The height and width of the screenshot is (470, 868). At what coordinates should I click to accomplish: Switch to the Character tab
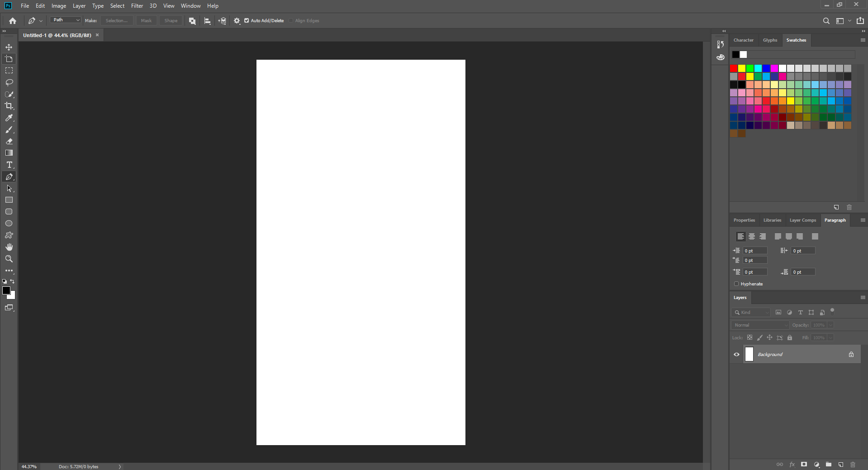[743, 40]
